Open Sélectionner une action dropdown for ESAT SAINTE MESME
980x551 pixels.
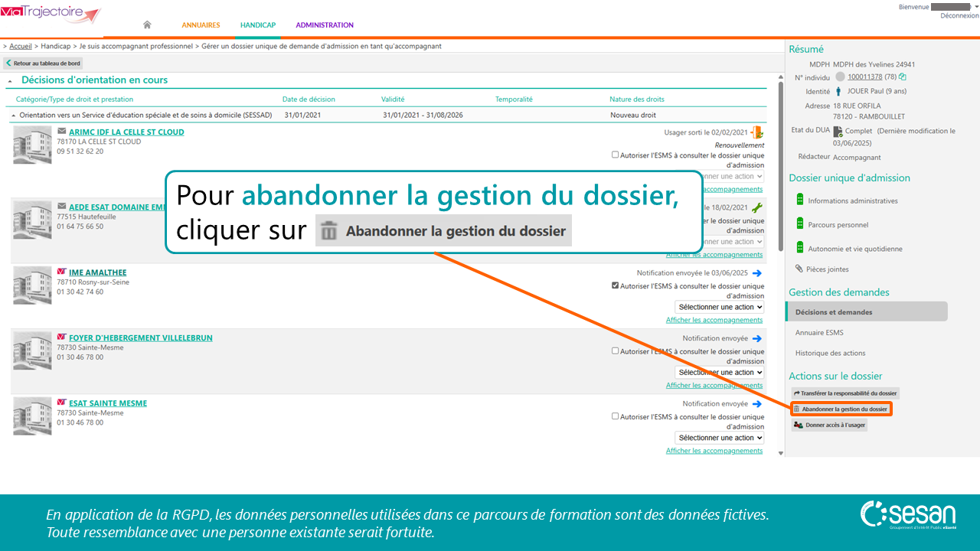coord(720,438)
